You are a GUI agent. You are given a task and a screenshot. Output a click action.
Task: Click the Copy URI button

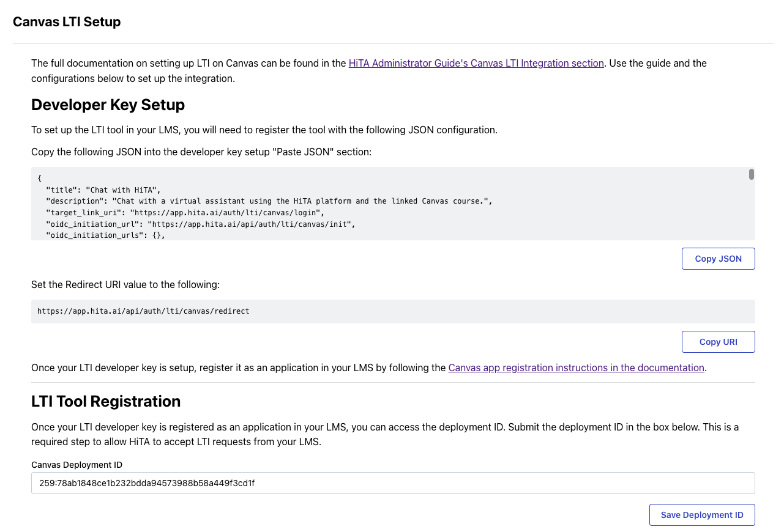[x=718, y=342]
